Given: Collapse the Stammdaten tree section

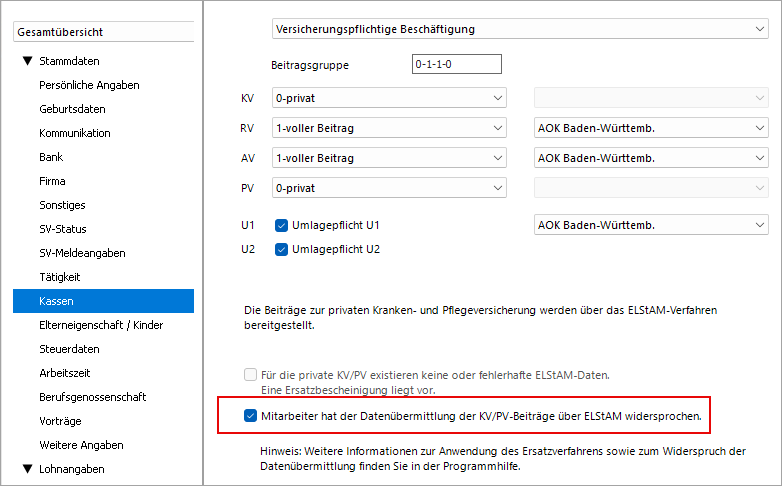Looking at the screenshot, I should click(27, 61).
